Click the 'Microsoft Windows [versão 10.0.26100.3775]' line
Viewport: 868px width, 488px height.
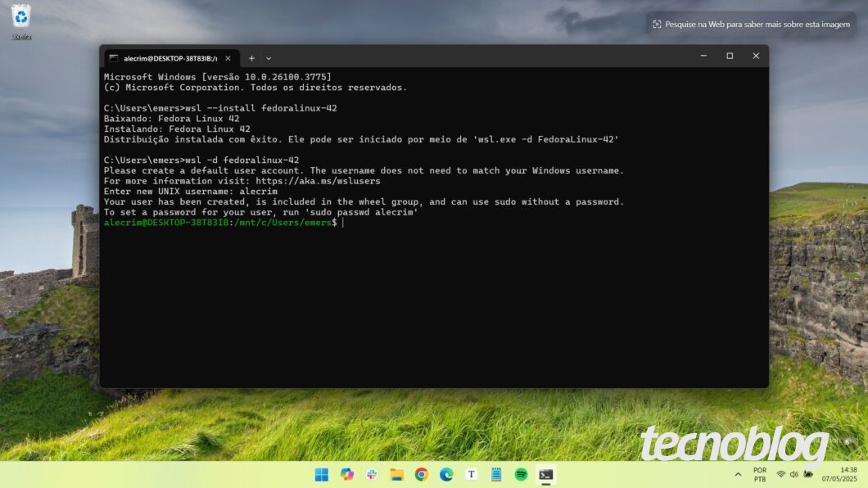click(x=218, y=77)
